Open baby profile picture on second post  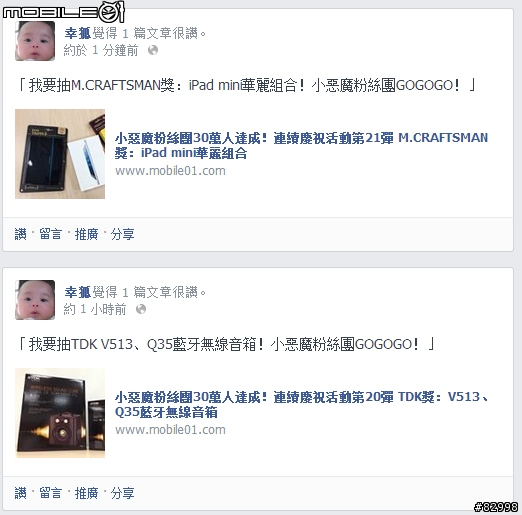[35, 300]
